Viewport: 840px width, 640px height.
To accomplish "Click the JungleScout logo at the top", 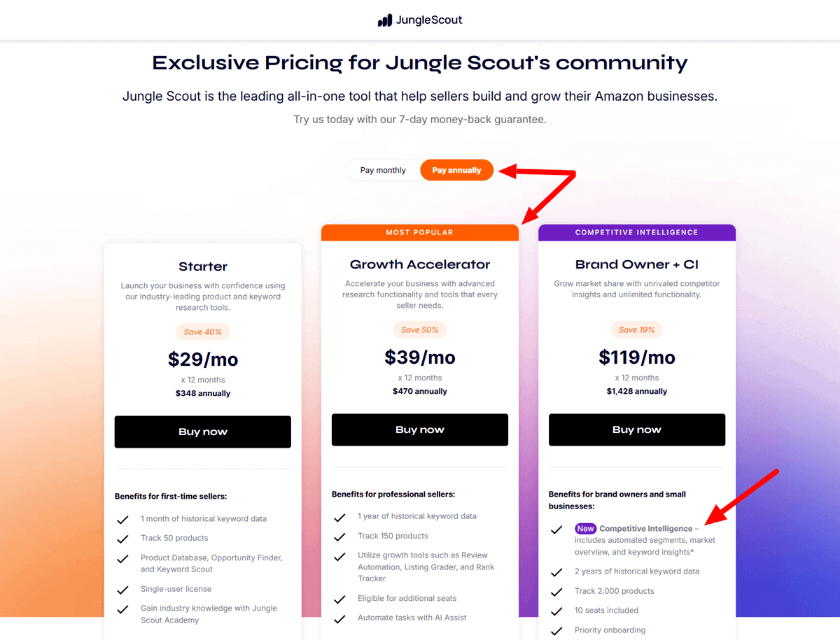I will [x=419, y=20].
